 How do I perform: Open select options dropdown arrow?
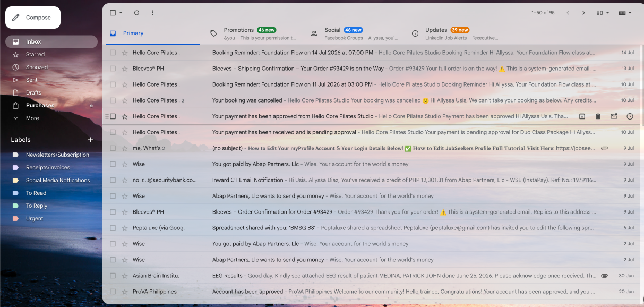[121, 13]
